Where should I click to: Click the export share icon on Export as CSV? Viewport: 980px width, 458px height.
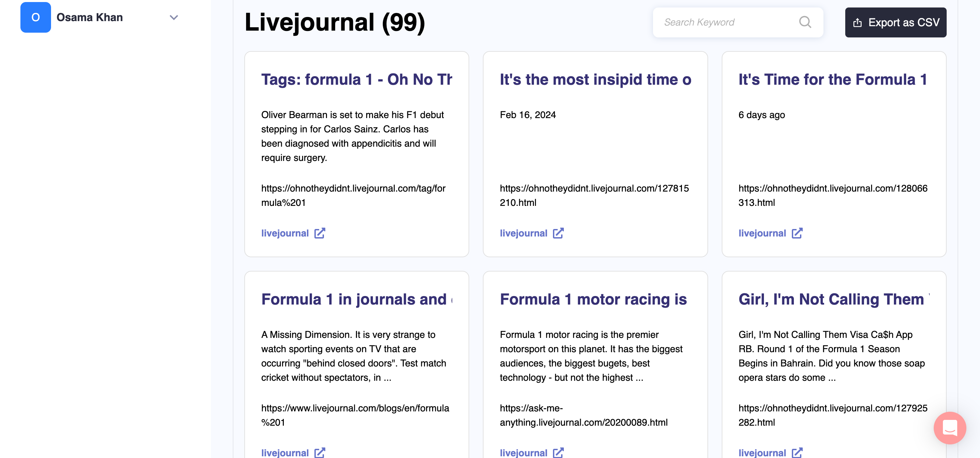[857, 23]
